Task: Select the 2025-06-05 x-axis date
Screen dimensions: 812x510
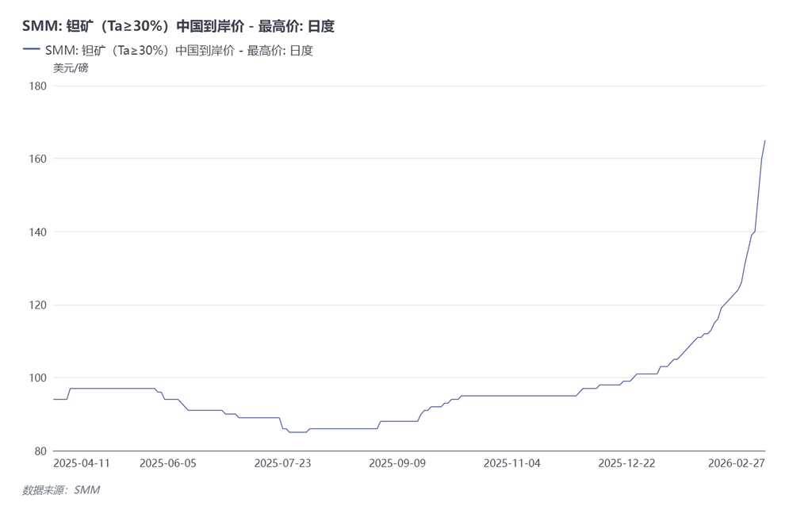Action: [167, 463]
